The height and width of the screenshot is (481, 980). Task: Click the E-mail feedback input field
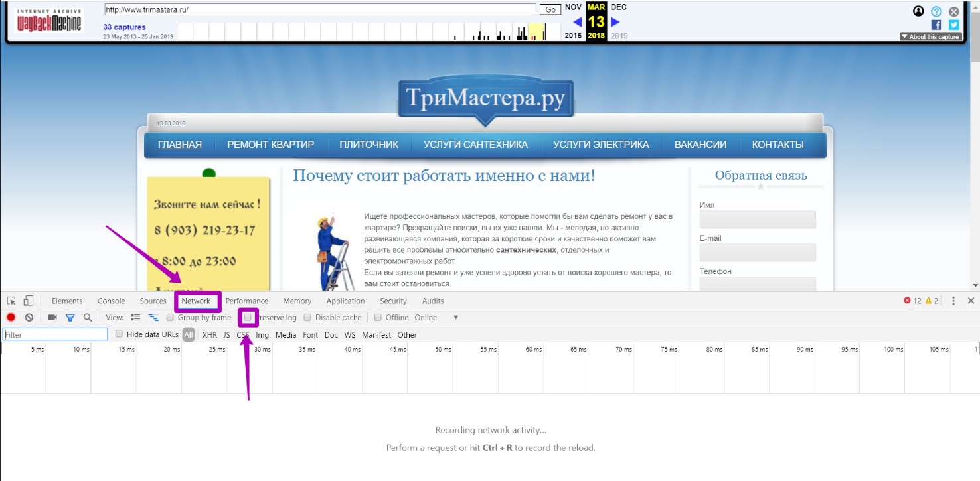click(758, 253)
